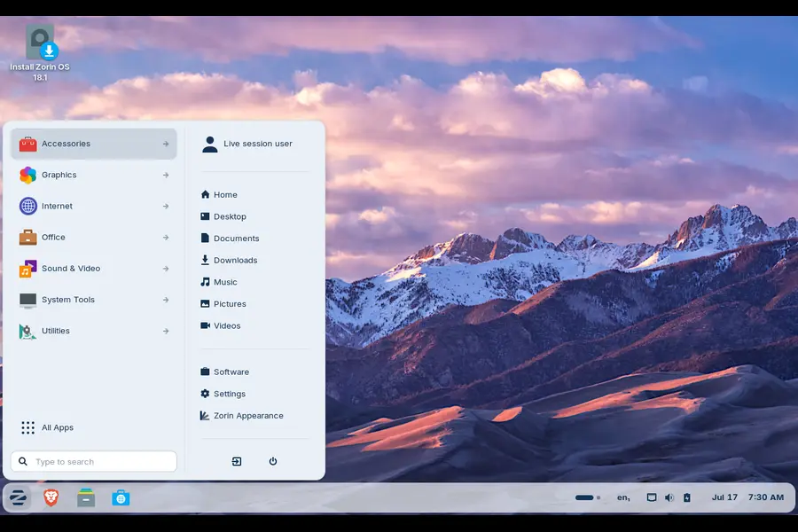Select the System Tools category
This screenshot has width=798, height=532.
coord(94,300)
